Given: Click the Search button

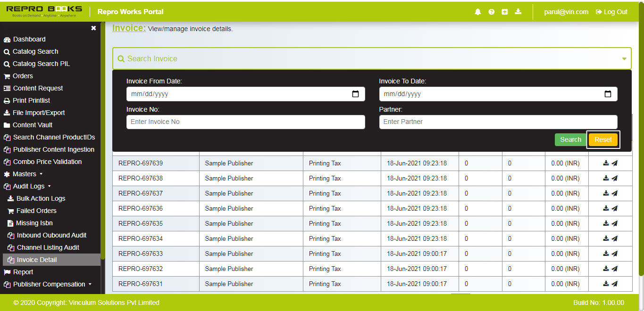Looking at the screenshot, I should (570, 139).
